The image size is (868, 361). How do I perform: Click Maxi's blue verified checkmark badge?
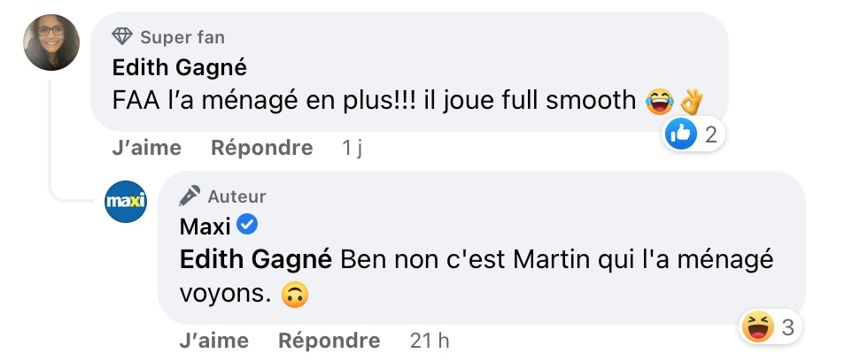pos(248,227)
